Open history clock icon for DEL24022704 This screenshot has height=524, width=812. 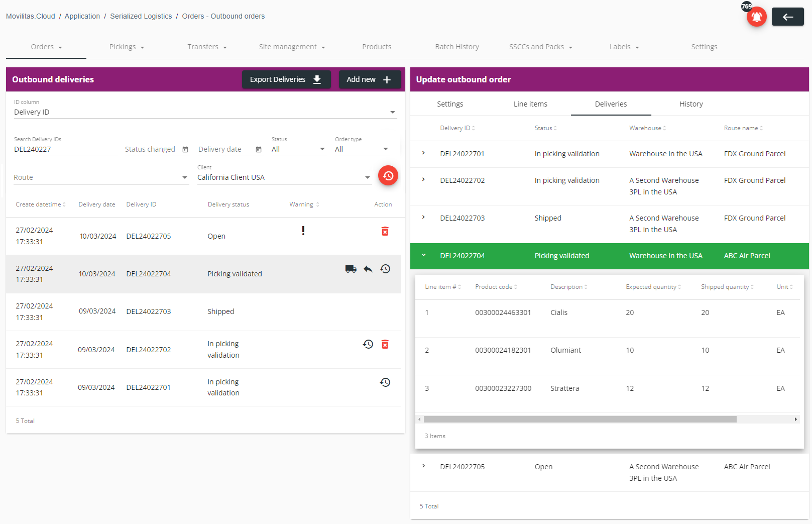tap(385, 269)
